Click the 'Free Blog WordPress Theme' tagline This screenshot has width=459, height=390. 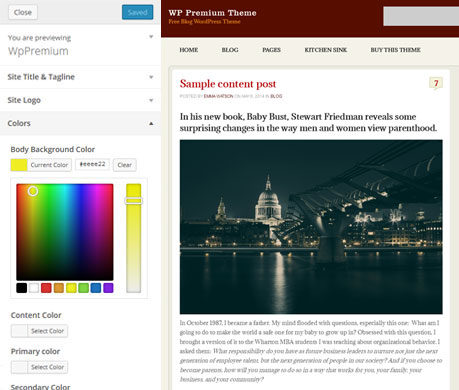tap(204, 22)
